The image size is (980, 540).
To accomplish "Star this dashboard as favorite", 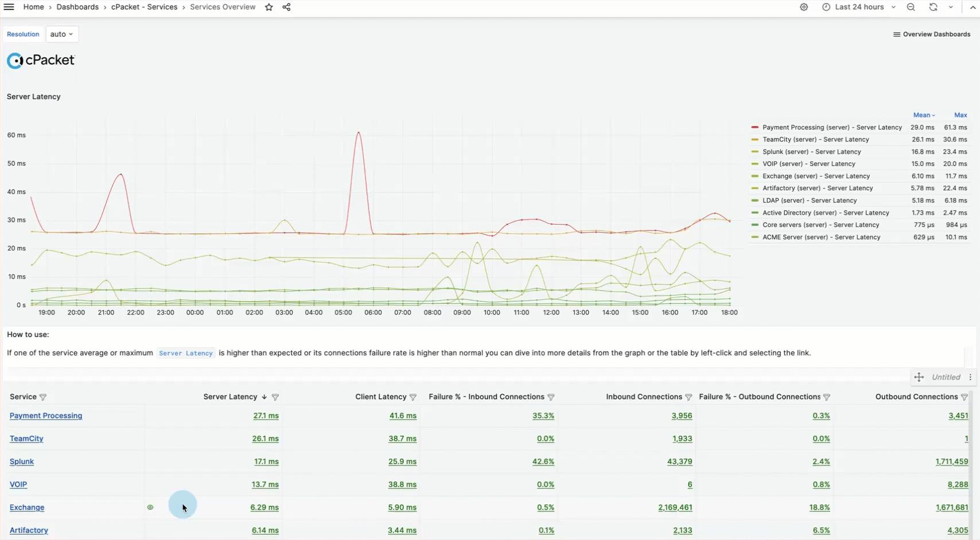I will point(269,7).
